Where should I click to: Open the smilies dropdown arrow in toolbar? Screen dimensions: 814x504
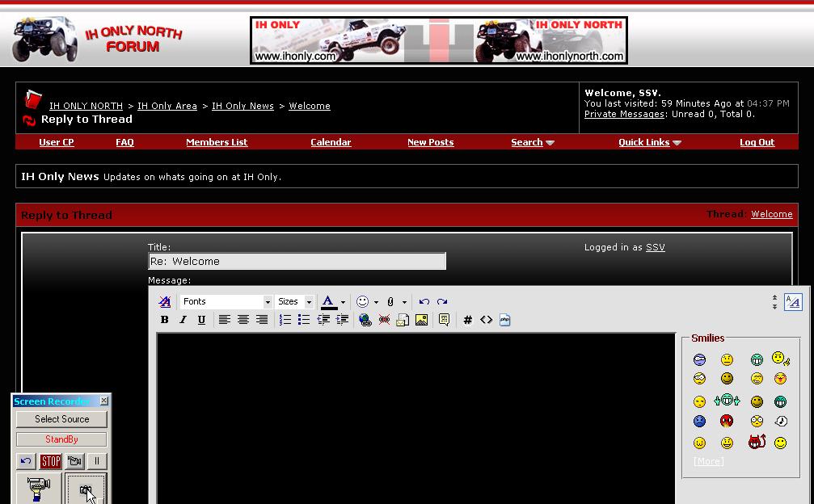click(x=376, y=302)
